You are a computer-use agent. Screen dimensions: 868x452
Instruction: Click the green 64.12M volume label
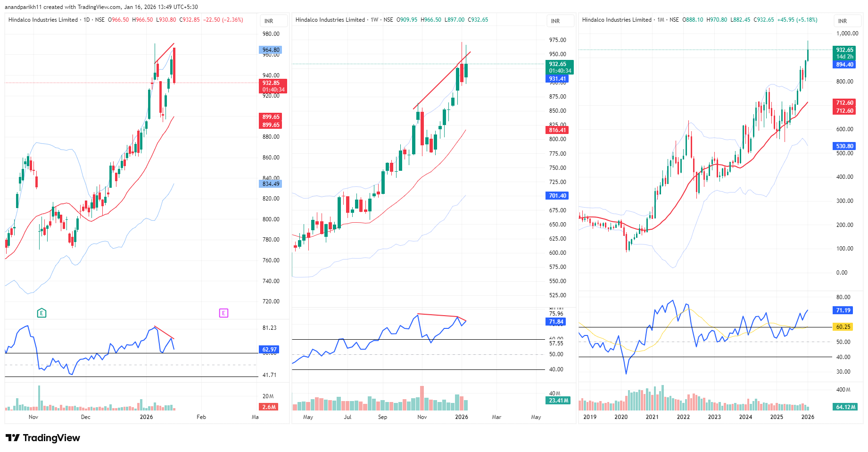pyautogui.click(x=845, y=407)
